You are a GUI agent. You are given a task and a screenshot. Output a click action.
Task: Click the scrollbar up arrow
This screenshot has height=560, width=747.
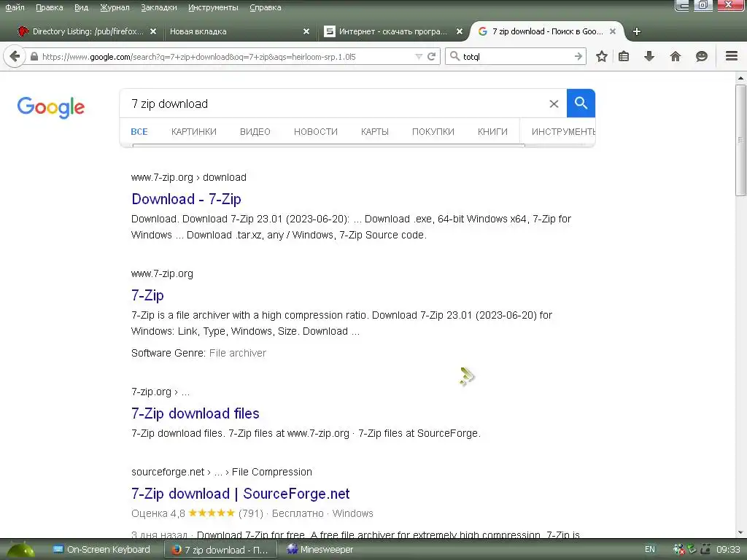(740, 78)
